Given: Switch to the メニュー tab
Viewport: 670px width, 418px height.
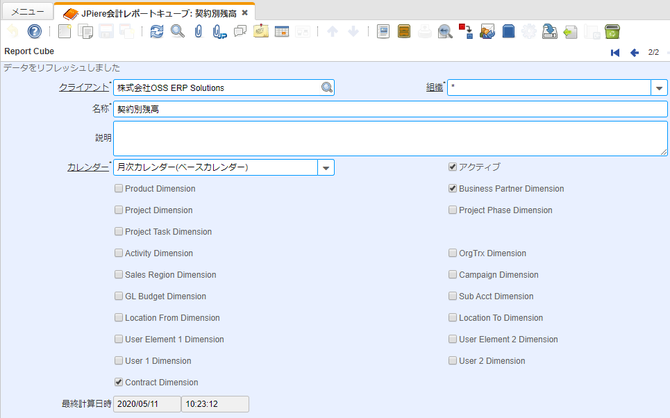Looking at the screenshot, I should 27,12.
